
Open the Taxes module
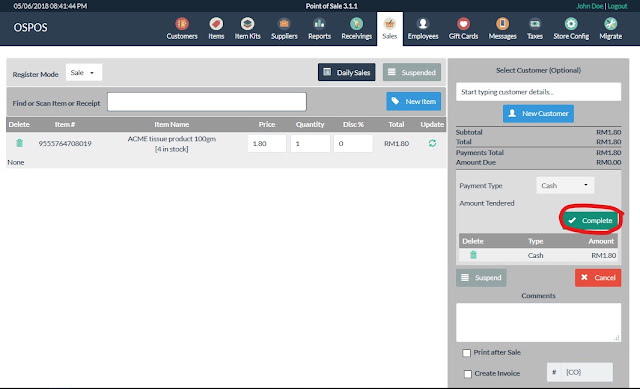[x=535, y=29]
